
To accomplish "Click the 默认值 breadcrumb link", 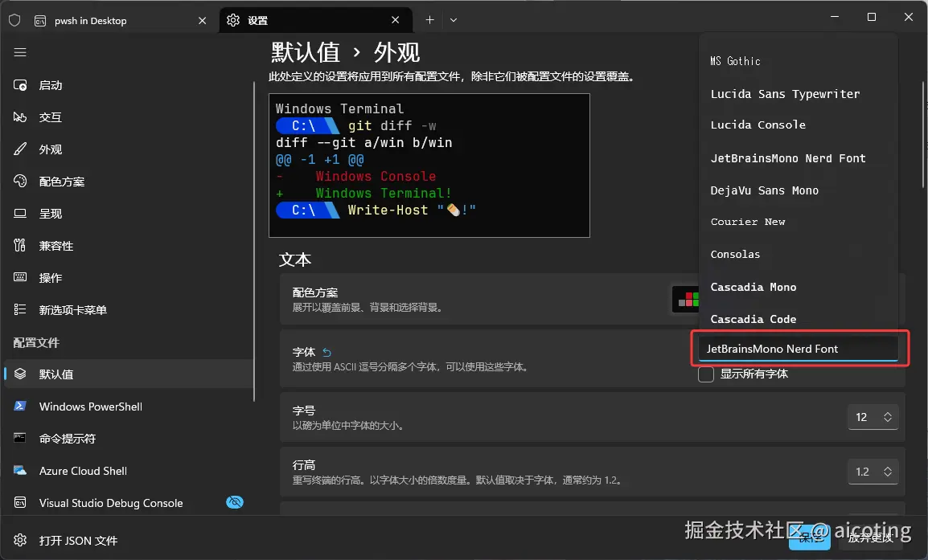I will (x=306, y=53).
